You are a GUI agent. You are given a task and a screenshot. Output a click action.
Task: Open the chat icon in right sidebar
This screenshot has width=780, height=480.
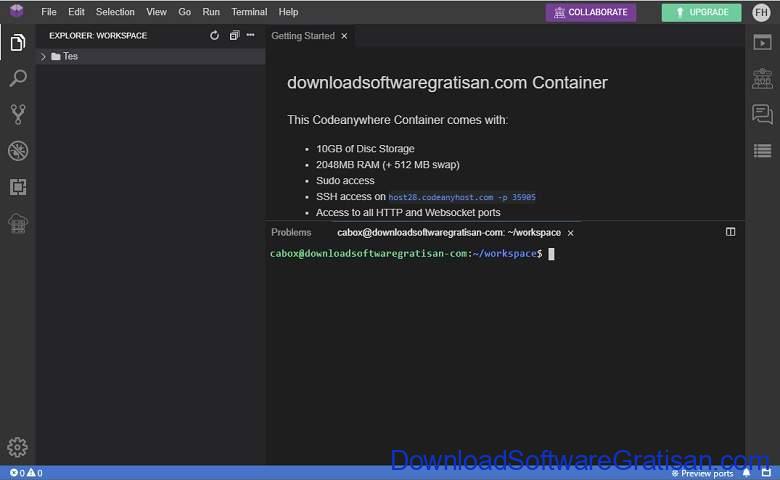click(762, 114)
